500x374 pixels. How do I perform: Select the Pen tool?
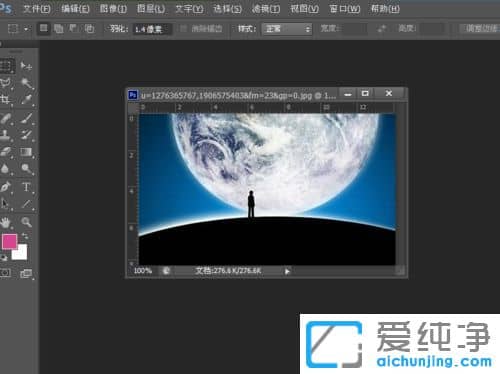pos(5,187)
